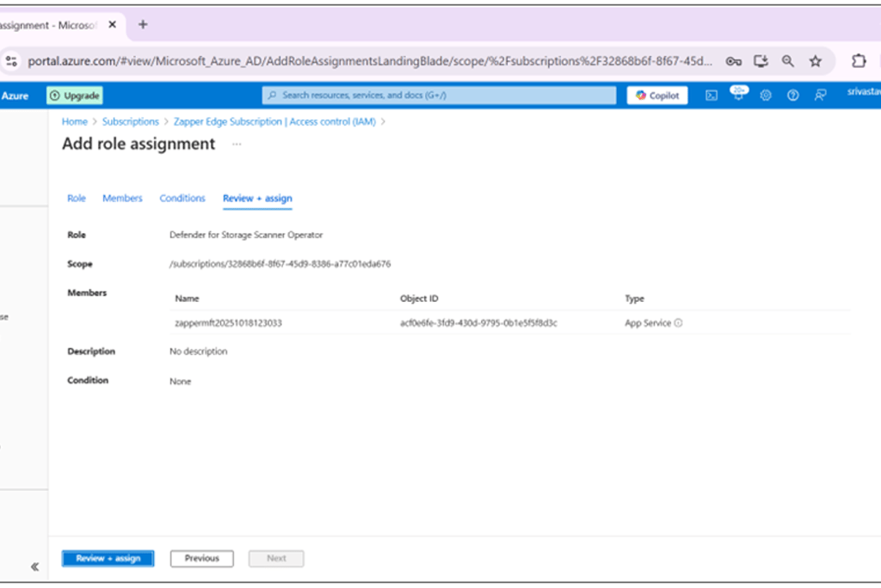The height and width of the screenshot is (588, 881).
Task: Click the Name column header
Action: click(187, 299)
